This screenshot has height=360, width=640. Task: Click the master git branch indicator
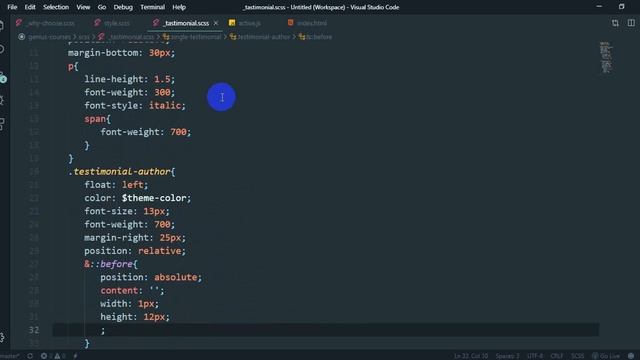10,356
